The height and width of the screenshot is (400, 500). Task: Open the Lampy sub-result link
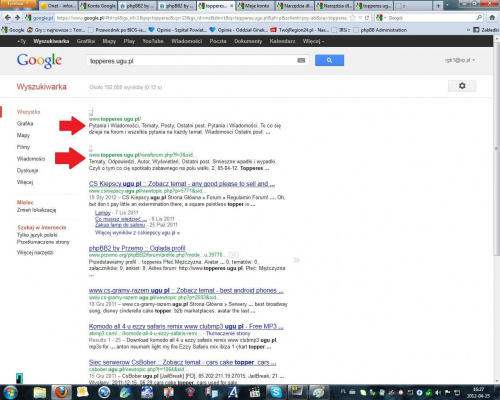(x=103, y=213)
